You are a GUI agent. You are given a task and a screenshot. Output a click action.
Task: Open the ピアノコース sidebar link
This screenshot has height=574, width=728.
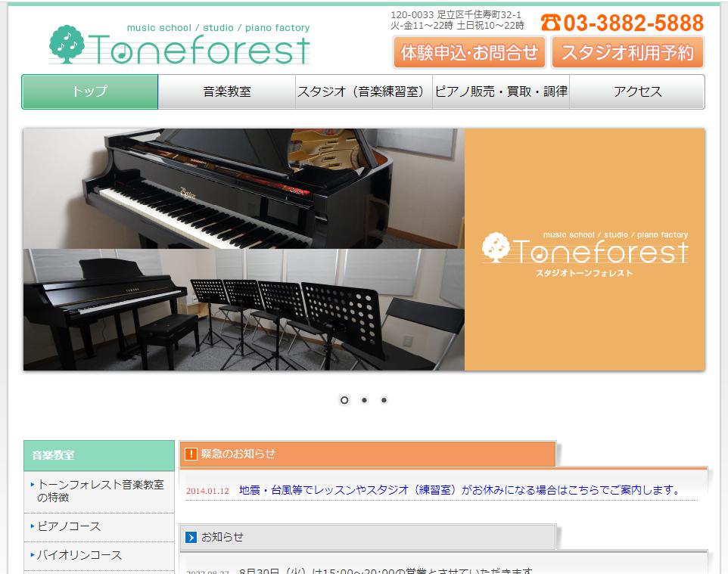coord(69,526)
